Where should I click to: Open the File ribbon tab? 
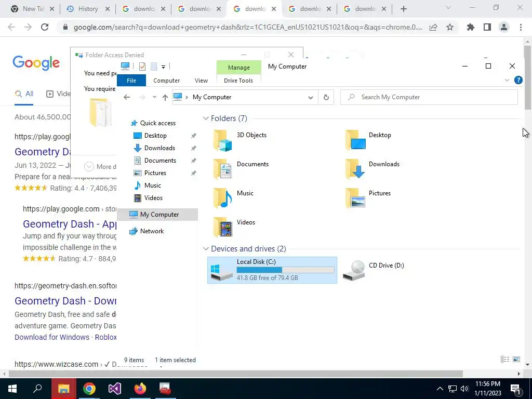click(131, 81)
